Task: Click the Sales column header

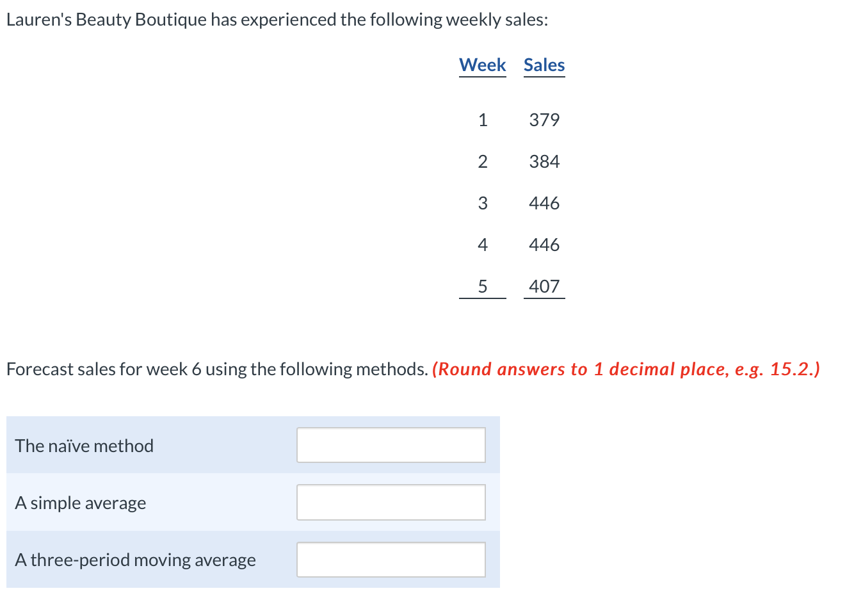Action: point(544,65)
